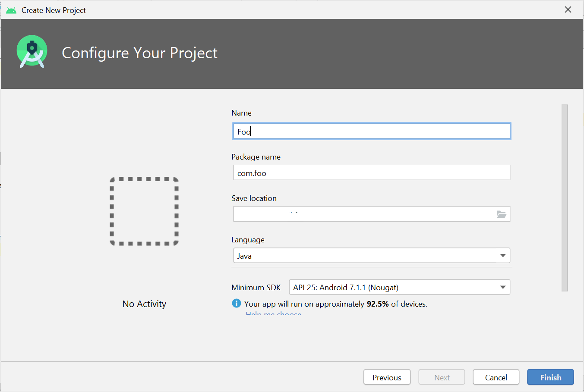This screenshot has width=584, height=392.
Task: Open the Language dropdown
Action: [x=371, y=255]
